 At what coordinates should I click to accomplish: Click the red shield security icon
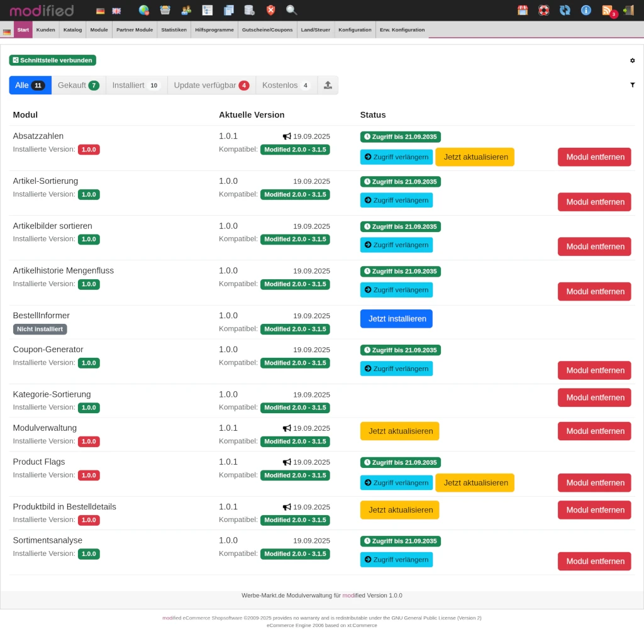tap(270, 10)
